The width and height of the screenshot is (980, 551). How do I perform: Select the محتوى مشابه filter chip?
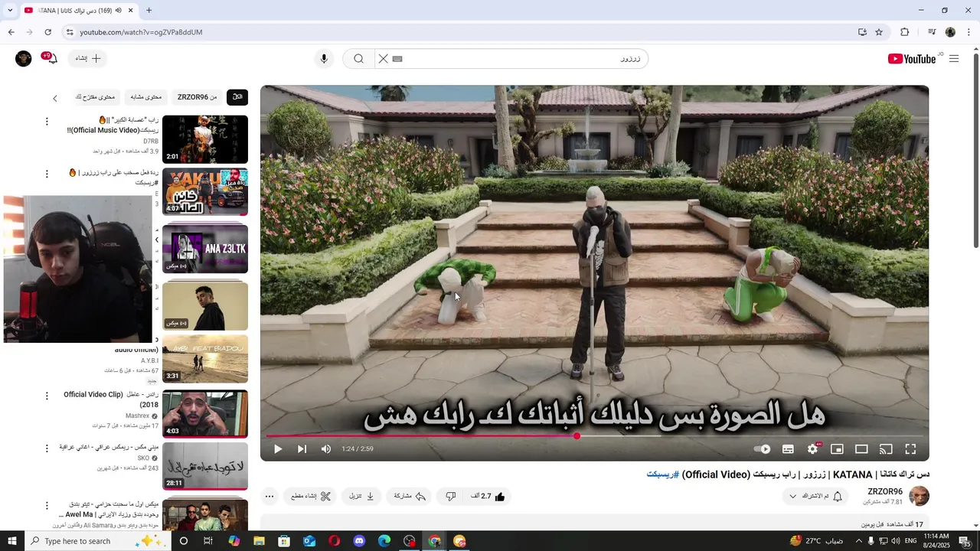point(146,97)
